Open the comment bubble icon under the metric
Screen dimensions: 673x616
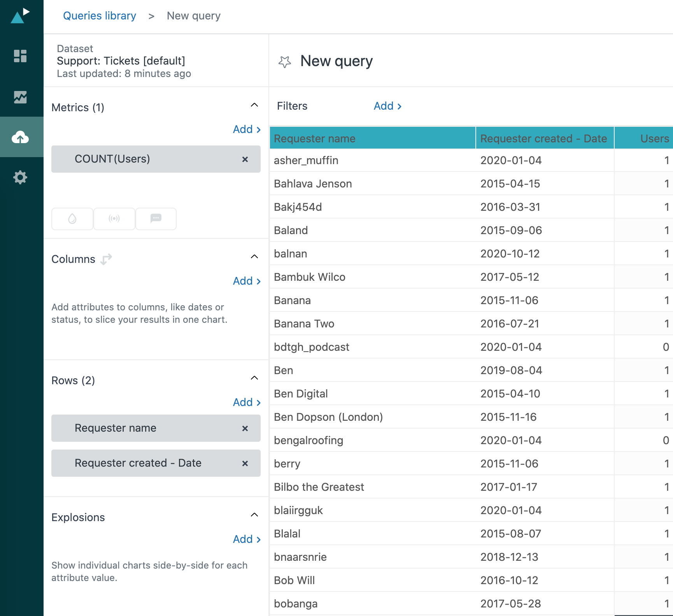[156, 219]
